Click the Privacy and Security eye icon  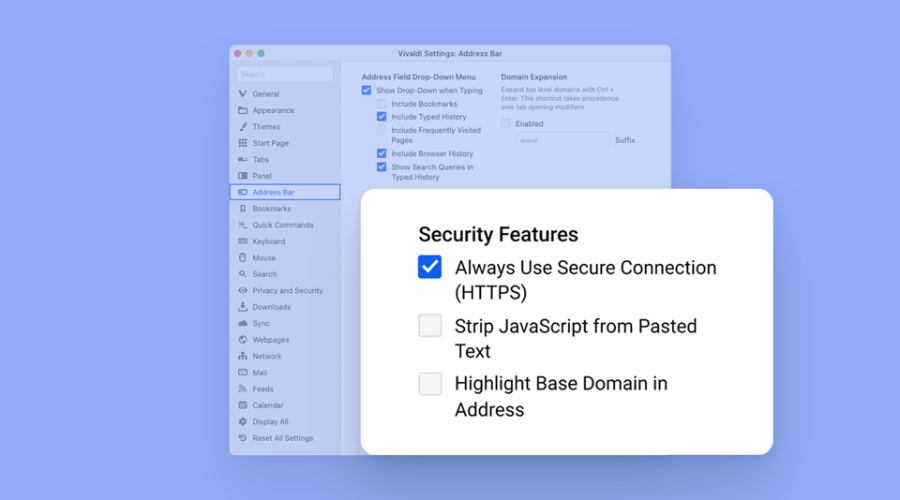[x=243, y=290]
